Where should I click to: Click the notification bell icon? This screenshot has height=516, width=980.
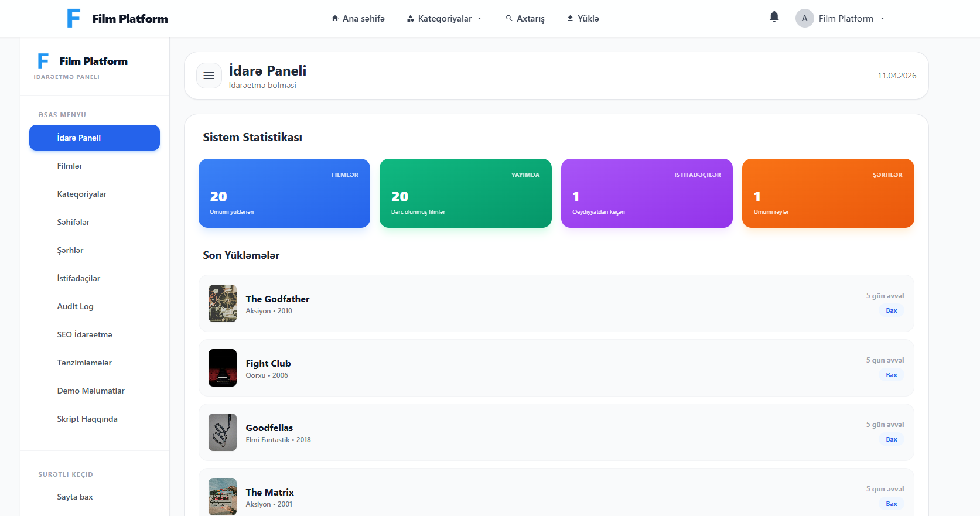[774, 17]
